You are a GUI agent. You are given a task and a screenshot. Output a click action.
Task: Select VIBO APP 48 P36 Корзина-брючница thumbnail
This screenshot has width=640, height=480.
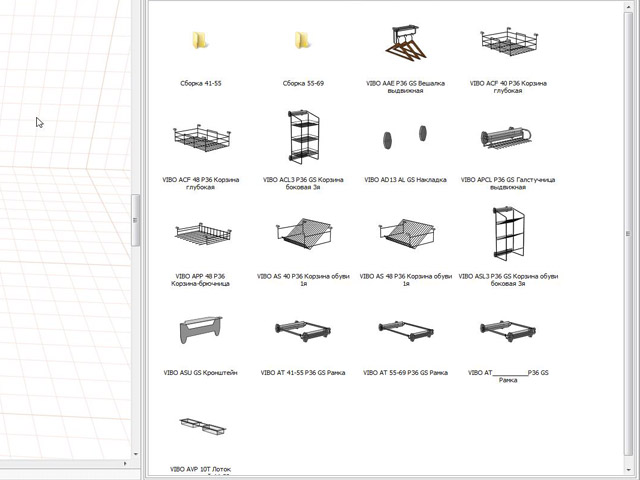coord(203,234)
